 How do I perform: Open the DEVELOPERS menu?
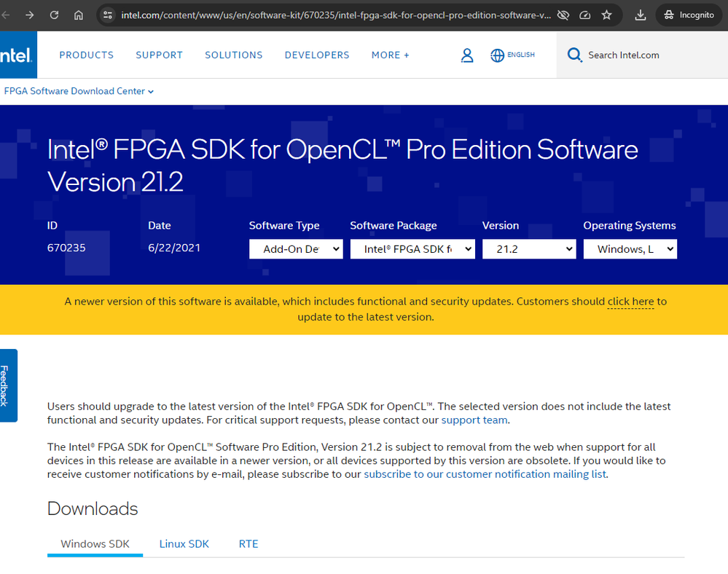pos(317,55)
